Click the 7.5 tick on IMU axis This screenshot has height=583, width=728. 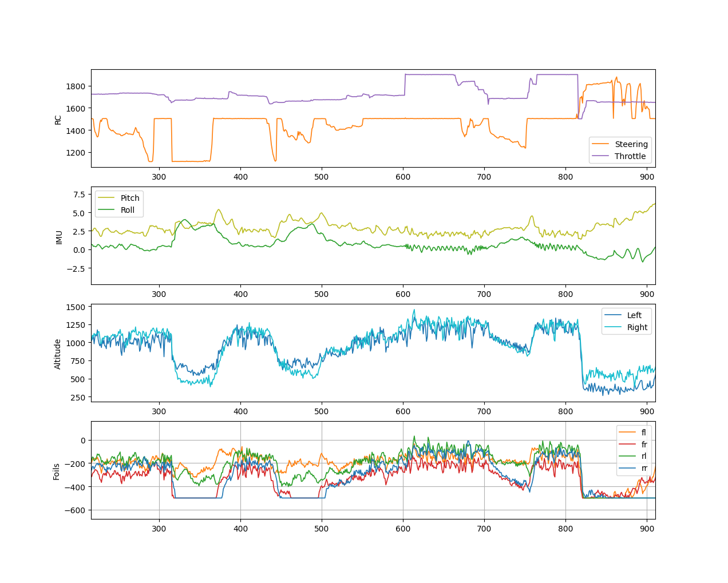pyautogui.click(x=79, y=195)
